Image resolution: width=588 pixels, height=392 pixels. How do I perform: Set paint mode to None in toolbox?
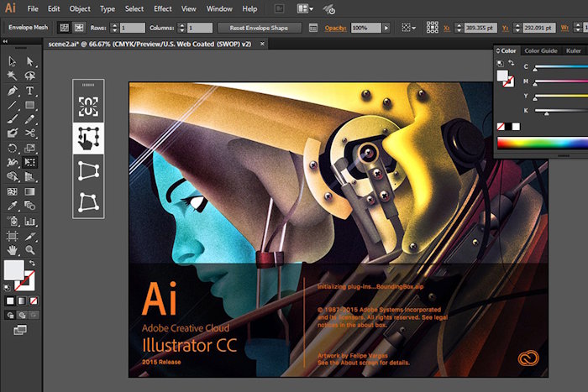point(34,301)
